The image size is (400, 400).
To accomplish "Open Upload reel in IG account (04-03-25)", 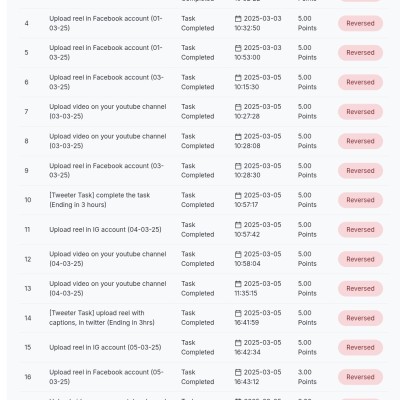I will (x=105, y=230).
